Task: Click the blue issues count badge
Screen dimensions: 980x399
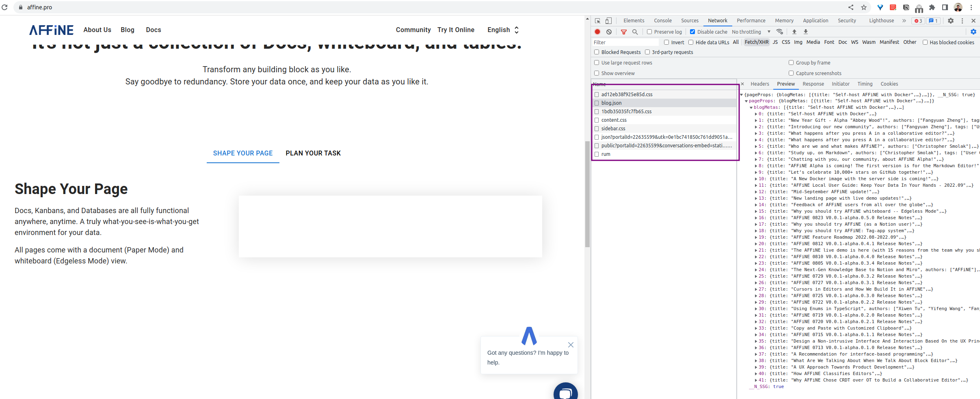Action: [x=933, y=21]
